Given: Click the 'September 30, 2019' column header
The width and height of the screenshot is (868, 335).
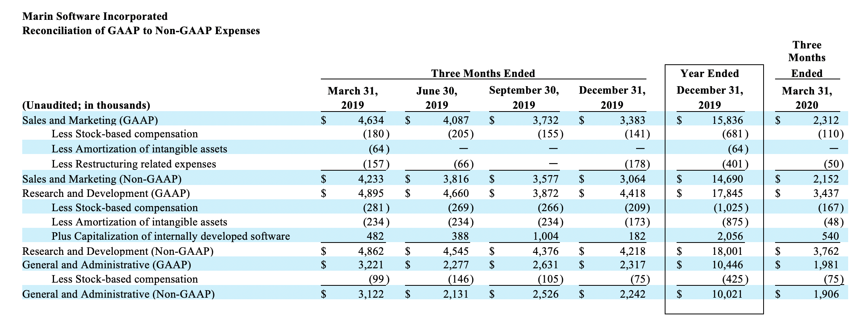Looking at the screenshot, I should click(x=524, y=98).
